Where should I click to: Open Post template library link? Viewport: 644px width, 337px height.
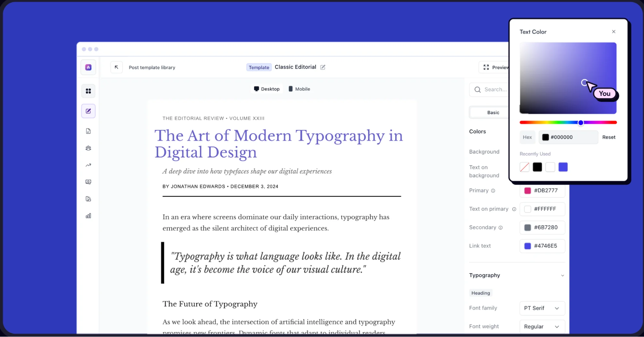(152, 67)
